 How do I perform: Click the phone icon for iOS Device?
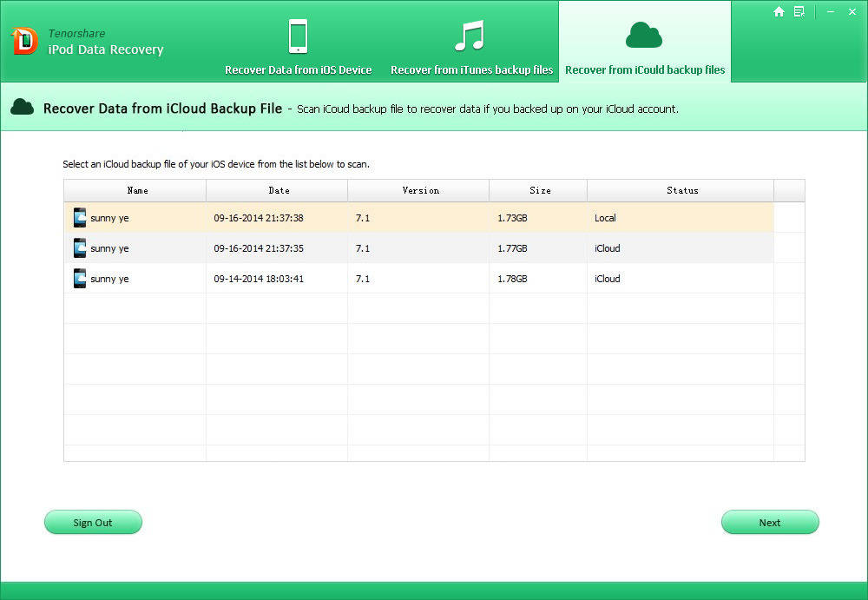click(x=298, y=36)
